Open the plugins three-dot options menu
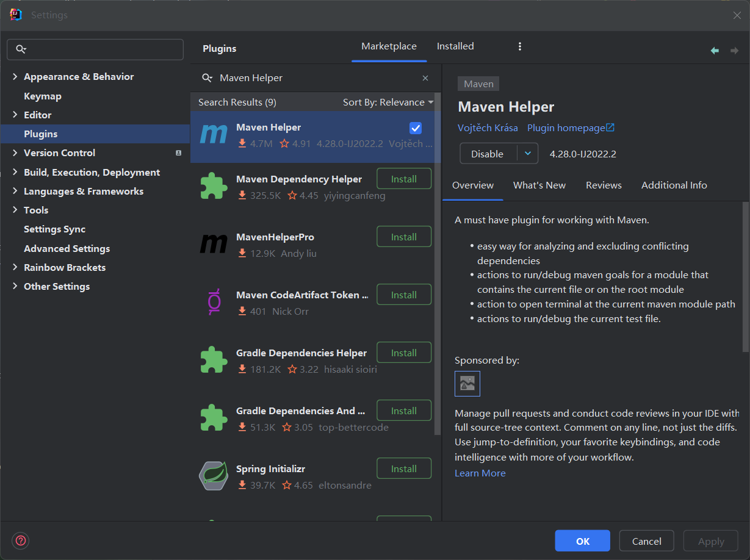This screenshot has width=750, height=560. [520, 46]
